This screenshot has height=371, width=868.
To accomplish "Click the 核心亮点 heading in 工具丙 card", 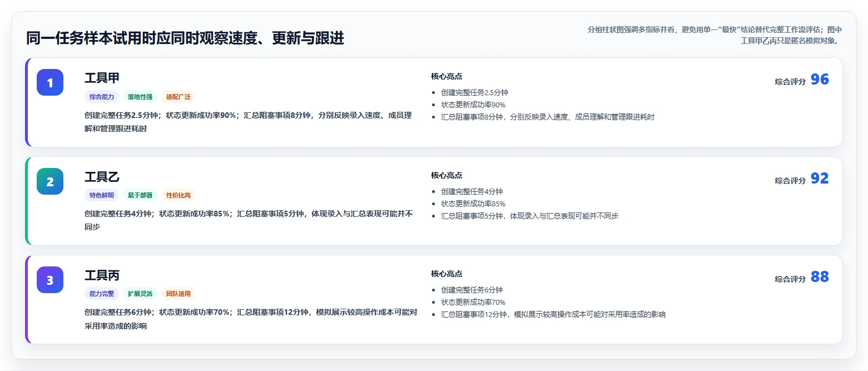I will 447,274.
